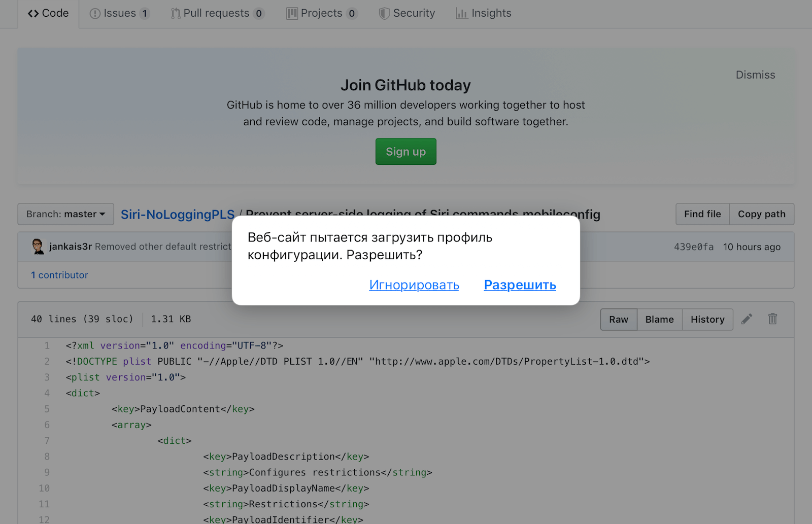Viewport: 812px width, 524px height.
Task: Click the Insights bar graph icon
Action: coord(461,14)
